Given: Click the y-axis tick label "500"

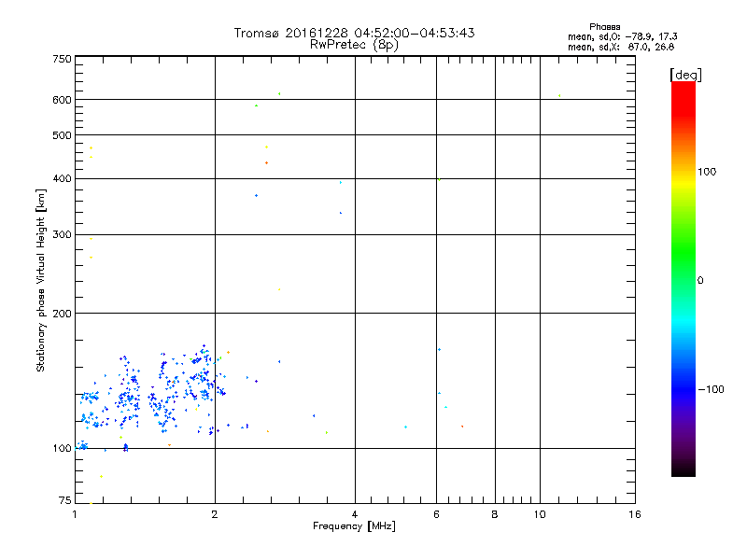Looking at the screenshot, I should [x=62, y=135].
